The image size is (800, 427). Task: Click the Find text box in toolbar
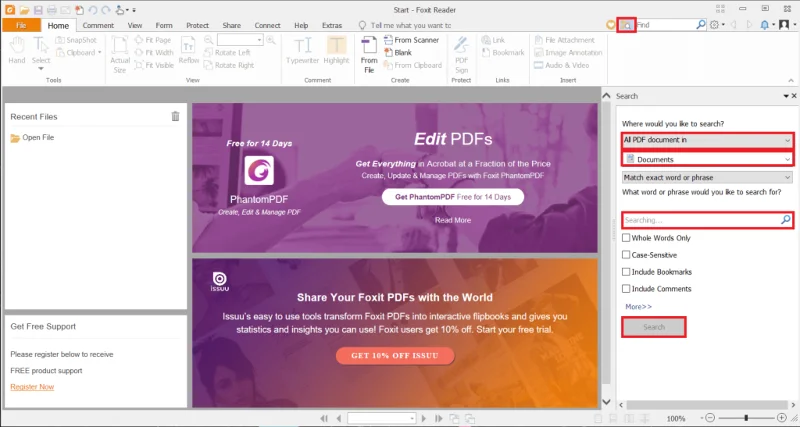coord(665,24)
